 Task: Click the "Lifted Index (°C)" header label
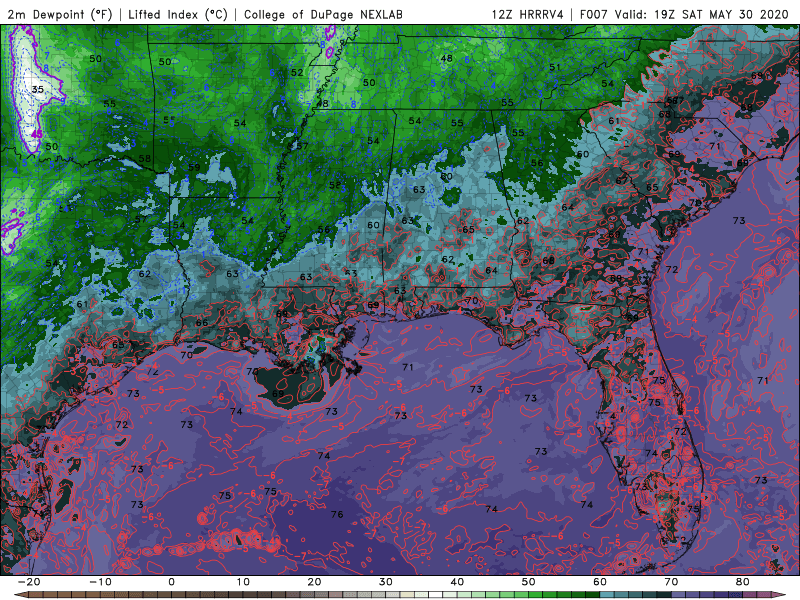point(178,14)
